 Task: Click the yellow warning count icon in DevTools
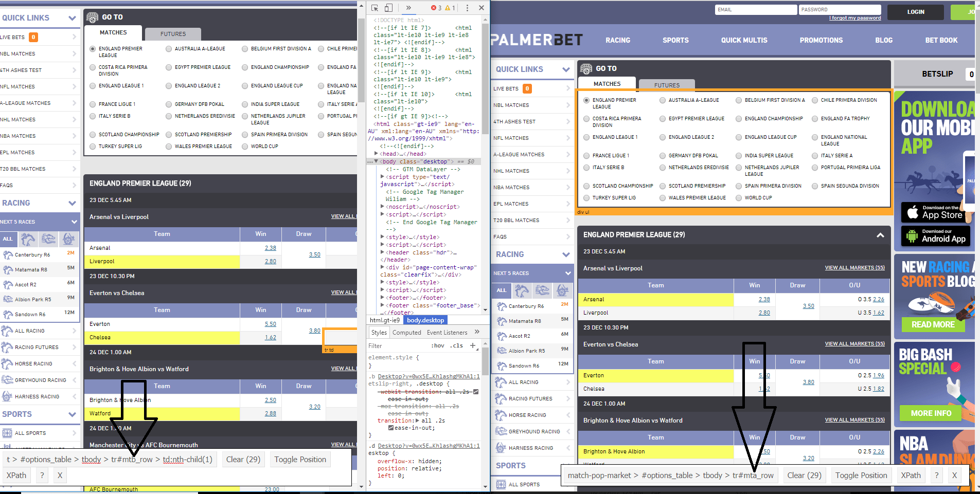[x=448, y=8]
